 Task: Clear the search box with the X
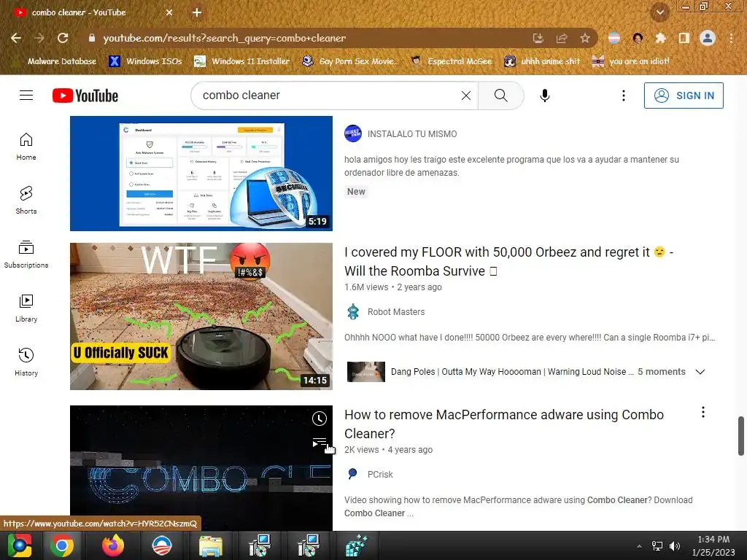[x=466, y=96]
